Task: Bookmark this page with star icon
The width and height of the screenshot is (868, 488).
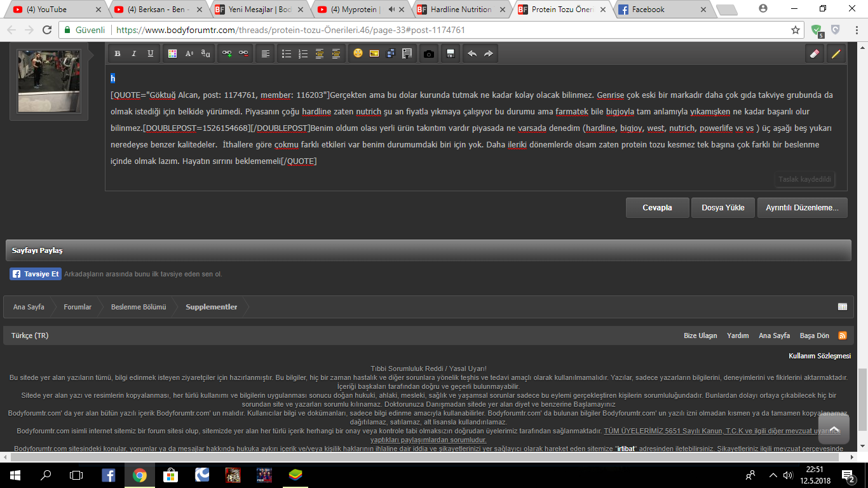Action: click(795, 30)
